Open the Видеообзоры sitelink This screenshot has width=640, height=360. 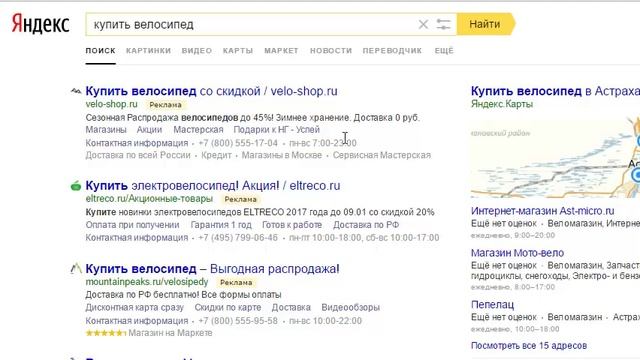click(x=351, y=307)
